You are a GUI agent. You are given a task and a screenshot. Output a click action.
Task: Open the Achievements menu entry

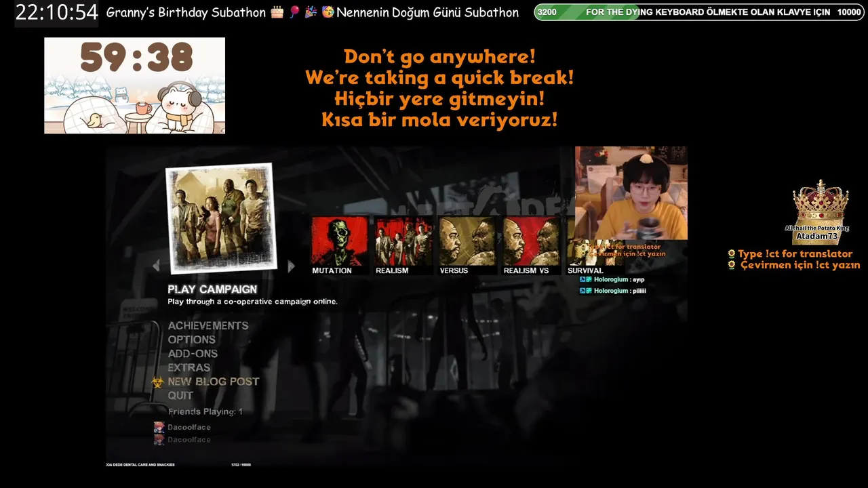click(208, 325)
